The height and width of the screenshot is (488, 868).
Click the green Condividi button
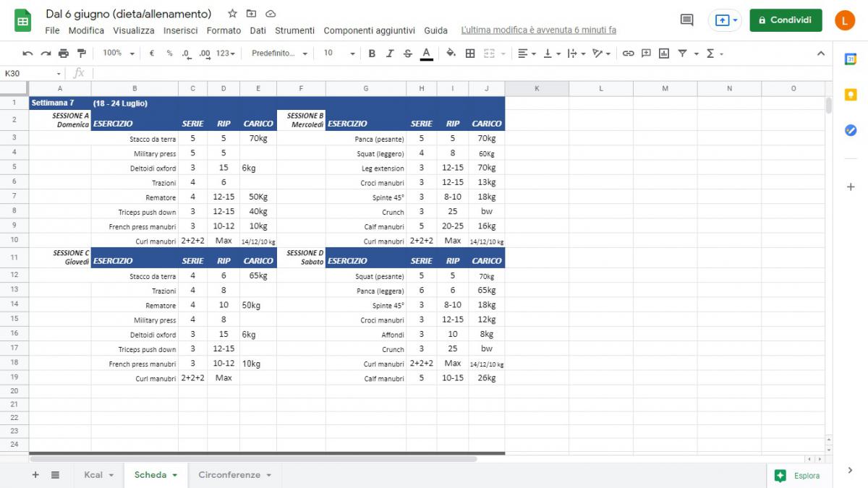pos(786,20)
